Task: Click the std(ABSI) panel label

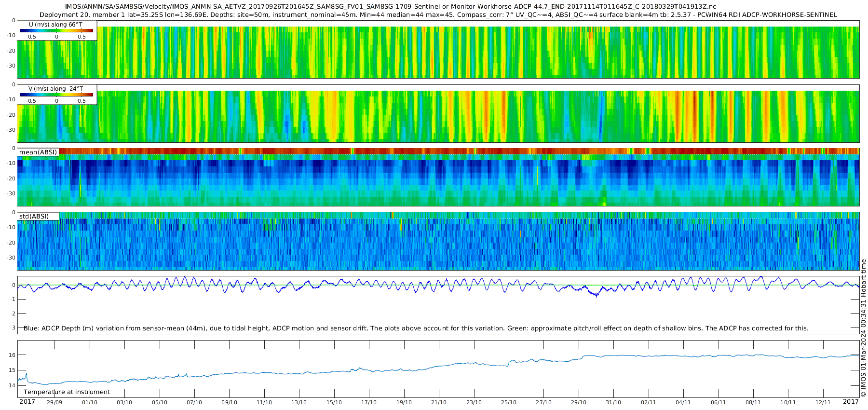Action: (38, 216)
